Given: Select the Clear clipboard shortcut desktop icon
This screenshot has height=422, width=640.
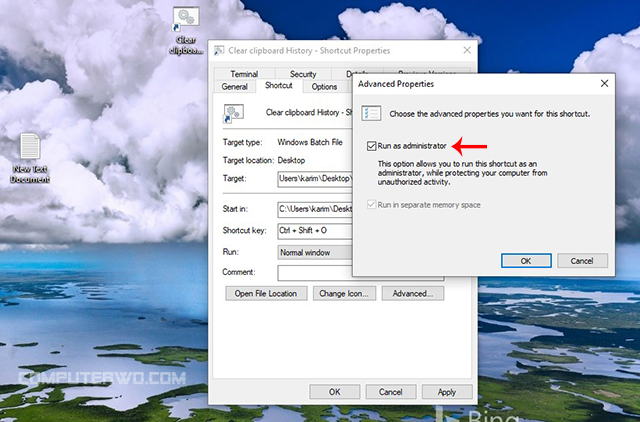Looking at the screenshot, I should 186,31.
